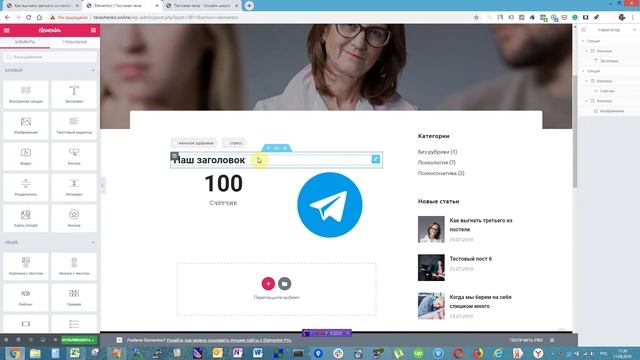The image size is (640, 360).
Task: Click the column handle beside Наш заголовок
Action: click(174, 156)
